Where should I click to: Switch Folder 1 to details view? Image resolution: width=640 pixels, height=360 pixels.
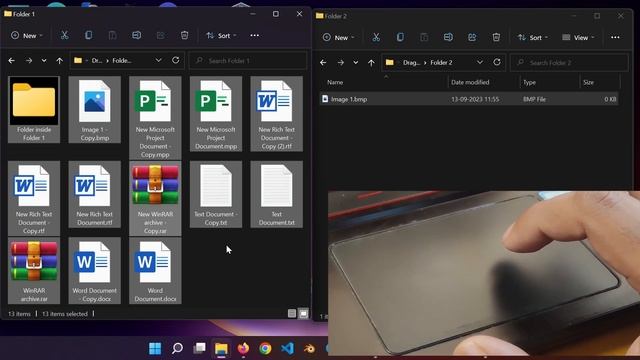click(292, 313)
